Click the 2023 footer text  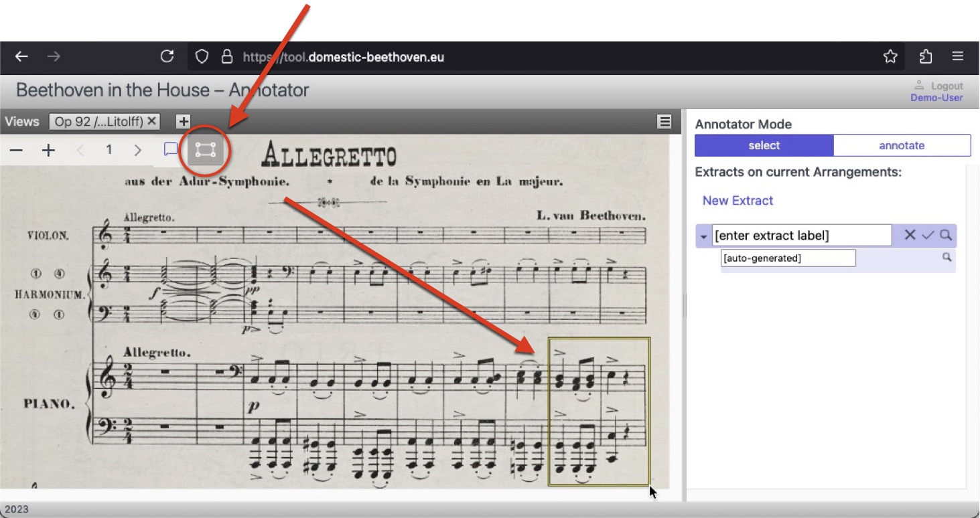pyautogui.click(x=17, y=509)
